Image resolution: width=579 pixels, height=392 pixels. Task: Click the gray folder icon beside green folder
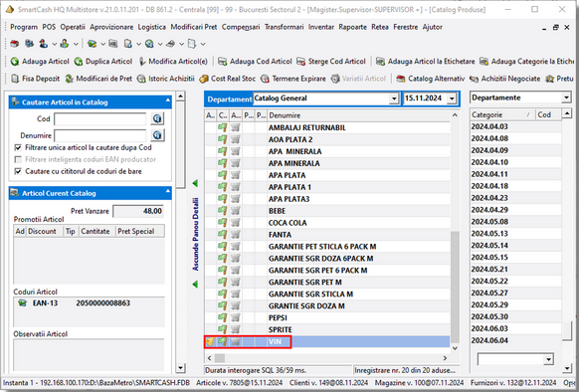pos(113,44)
